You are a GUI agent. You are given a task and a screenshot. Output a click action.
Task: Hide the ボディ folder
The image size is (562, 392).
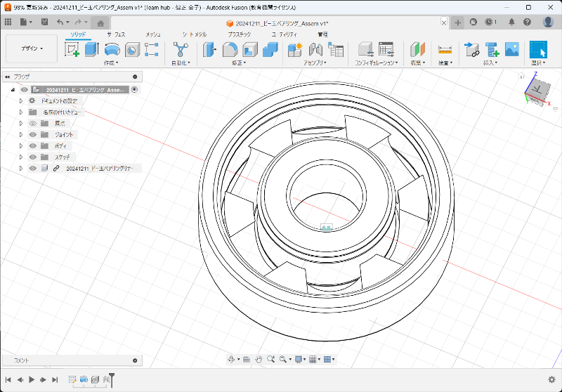(32, 146)
